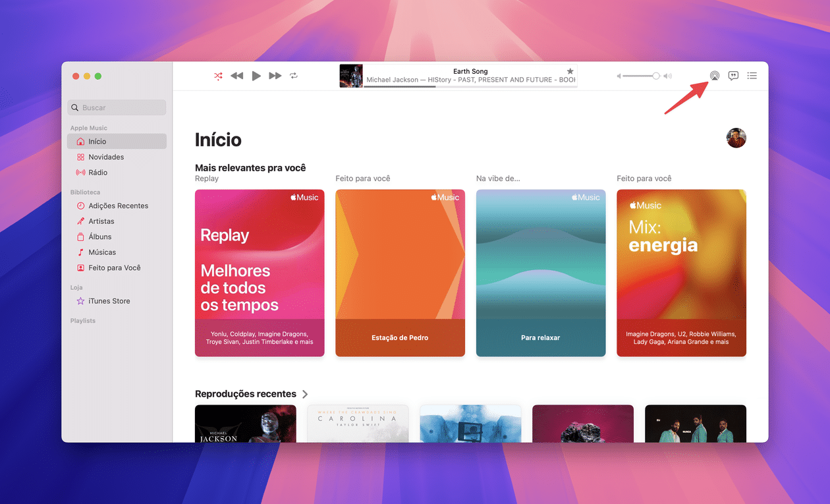Image resolution: width=830 pixels, height=504 pixels.
Task: Open the iTunes Store
Action: 117,301
